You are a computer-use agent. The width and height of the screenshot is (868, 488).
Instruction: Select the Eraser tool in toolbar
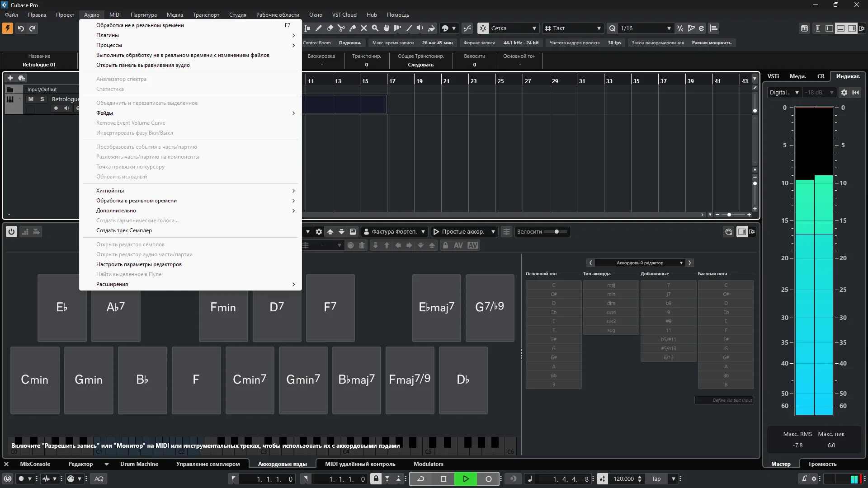(330, 28)
